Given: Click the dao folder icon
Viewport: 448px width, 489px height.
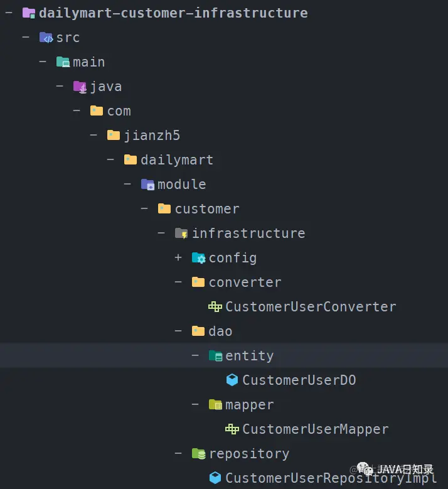Looking at the screenshot, I should (x=198, y=331).
